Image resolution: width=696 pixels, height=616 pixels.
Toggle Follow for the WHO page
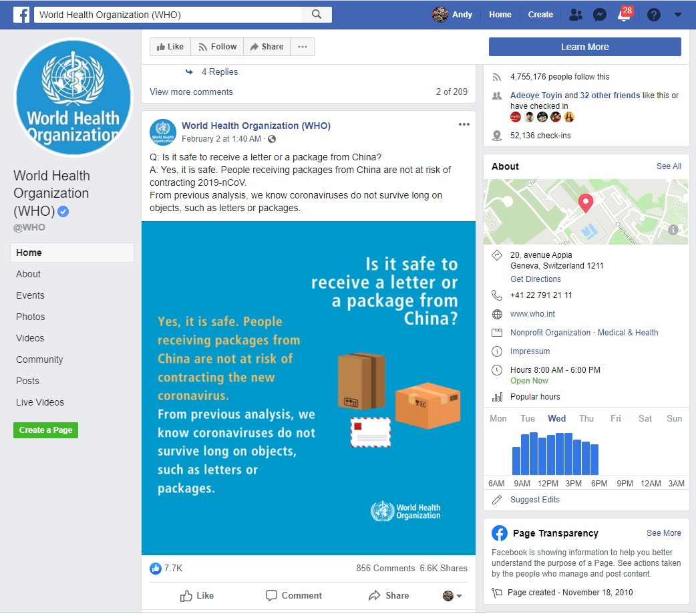click(x=217, y=47)
